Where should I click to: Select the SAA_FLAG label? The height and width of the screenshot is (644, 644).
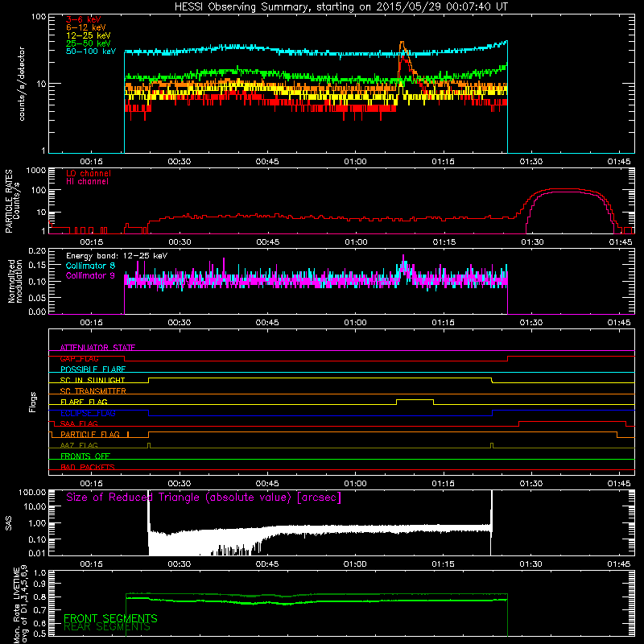(x=79, y=424)
